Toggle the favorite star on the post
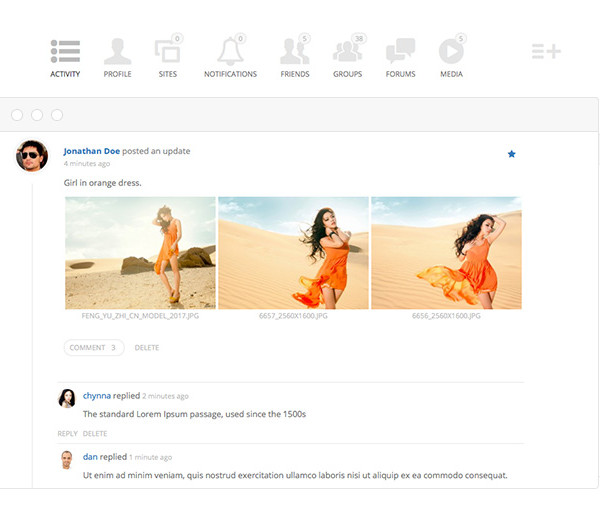 tap(511, 154)
